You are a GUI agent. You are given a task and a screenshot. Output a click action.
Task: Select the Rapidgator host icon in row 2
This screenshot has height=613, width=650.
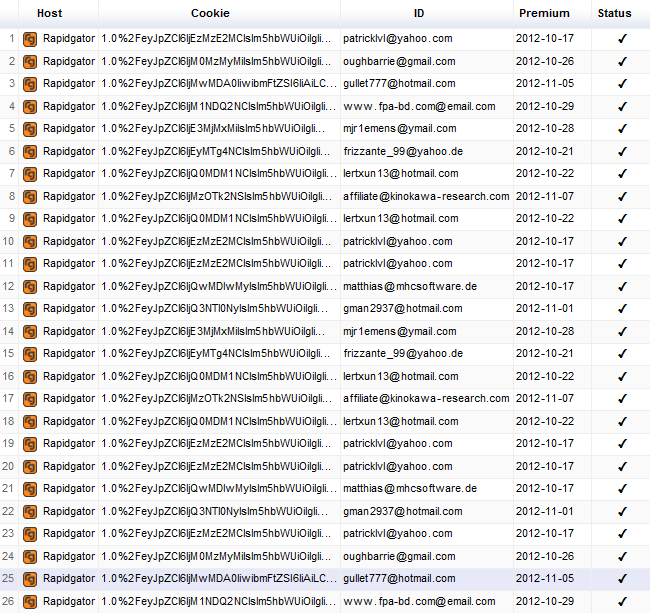click(x=30, y=62)
